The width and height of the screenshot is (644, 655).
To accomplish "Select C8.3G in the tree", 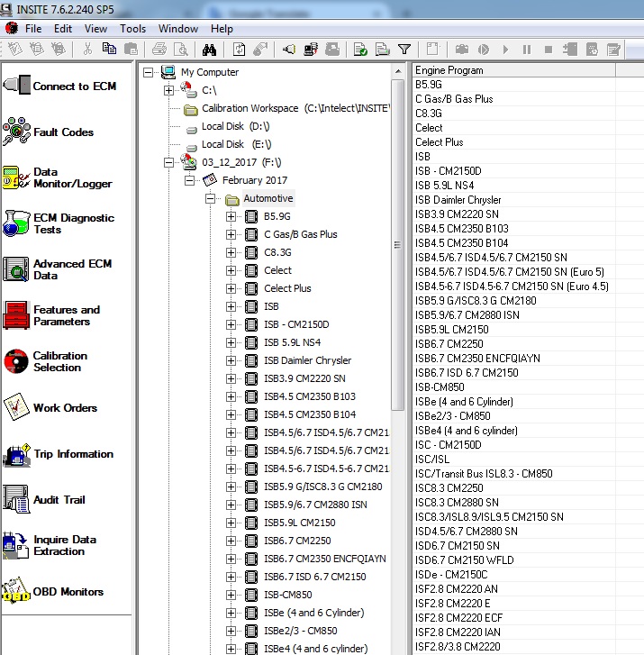I will pyautogui.click(x=277, y=252).
